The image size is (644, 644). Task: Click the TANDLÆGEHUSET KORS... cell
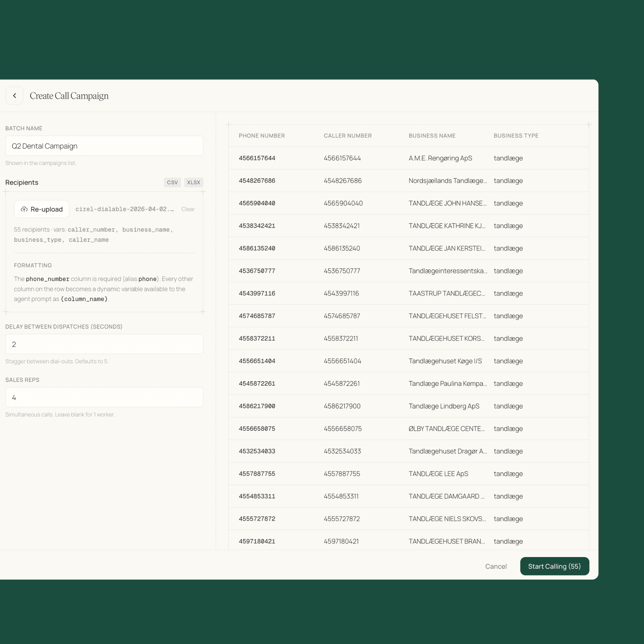click(x=447, y=338)
